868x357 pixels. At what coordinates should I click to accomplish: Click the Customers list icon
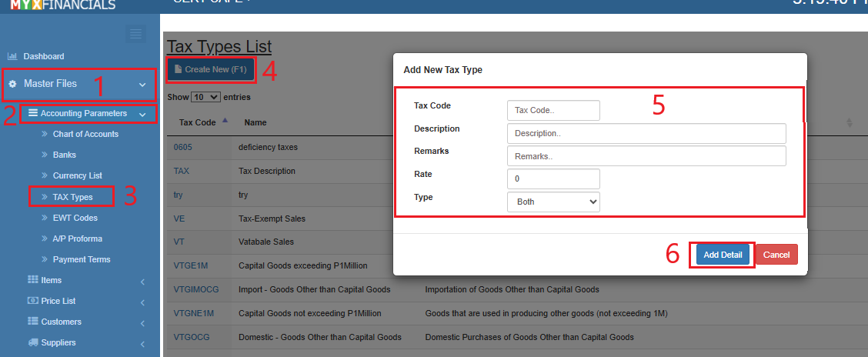32,321
